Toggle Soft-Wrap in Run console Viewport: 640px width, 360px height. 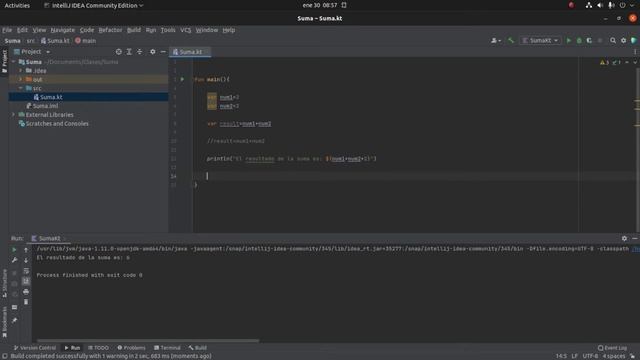[x=26, y=271]
